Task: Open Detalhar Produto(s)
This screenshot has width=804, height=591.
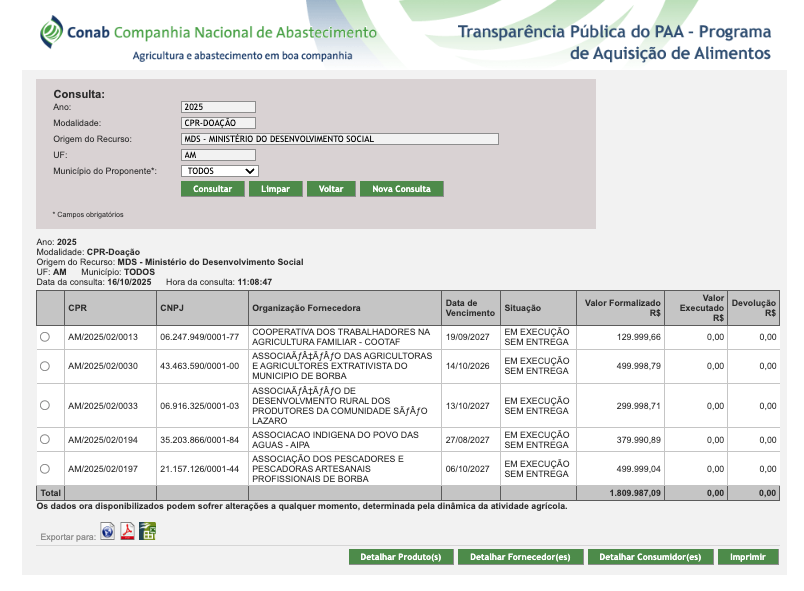Action: pyautogui.click(x=401, y=557)
